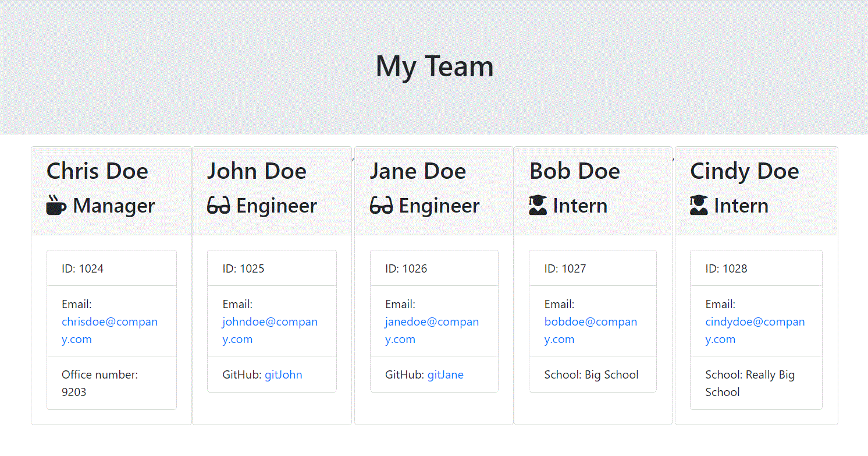Click the glasses icon on Jane Doe's card
Viewport: 868px width, 456px height.
[x=382, y=206]
